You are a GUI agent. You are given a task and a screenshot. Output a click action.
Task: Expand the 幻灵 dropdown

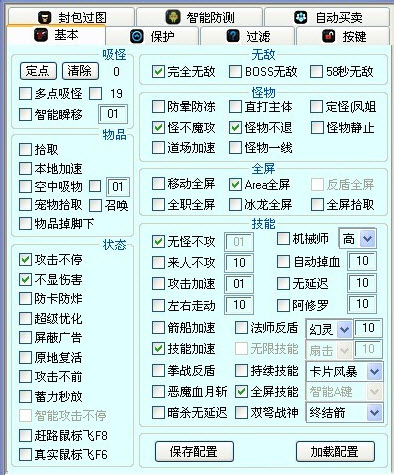point(329,330)
